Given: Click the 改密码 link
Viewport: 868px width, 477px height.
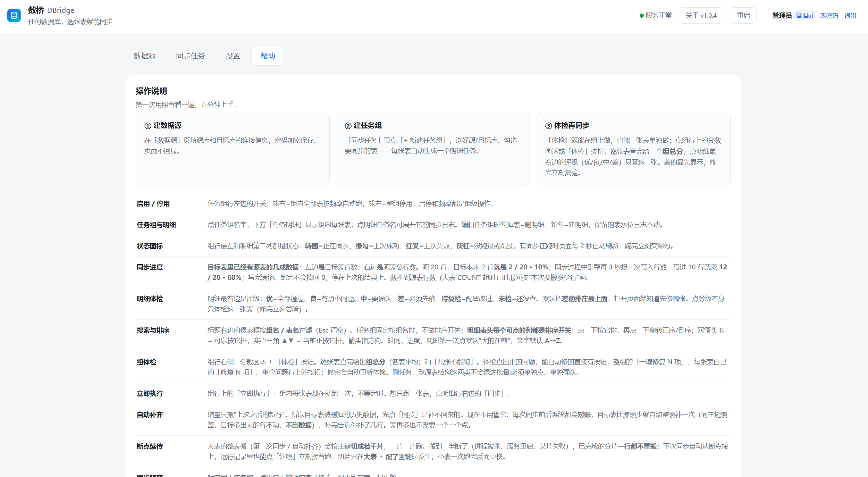Looking at the screenshot, I should (829, 16).
